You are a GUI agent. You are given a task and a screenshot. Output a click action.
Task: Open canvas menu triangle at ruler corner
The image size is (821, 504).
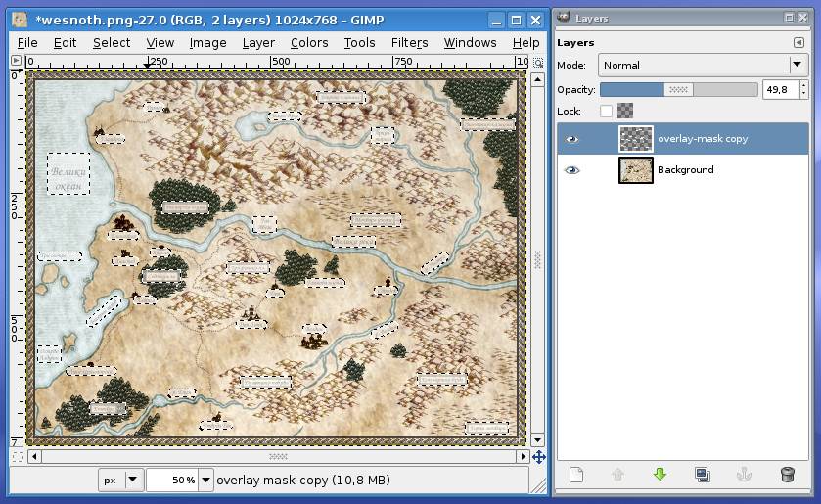[x=17, y=61]
